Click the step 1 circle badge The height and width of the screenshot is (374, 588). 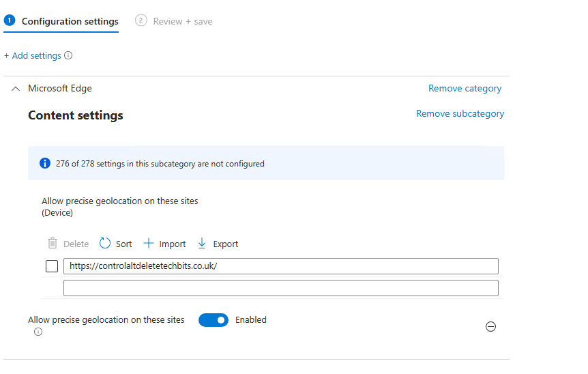point(10,20)
